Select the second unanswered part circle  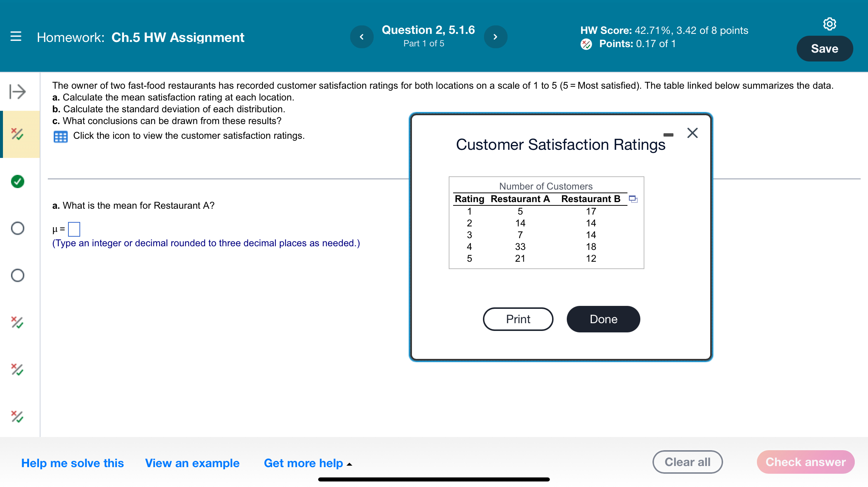click(x=17, y=275)
